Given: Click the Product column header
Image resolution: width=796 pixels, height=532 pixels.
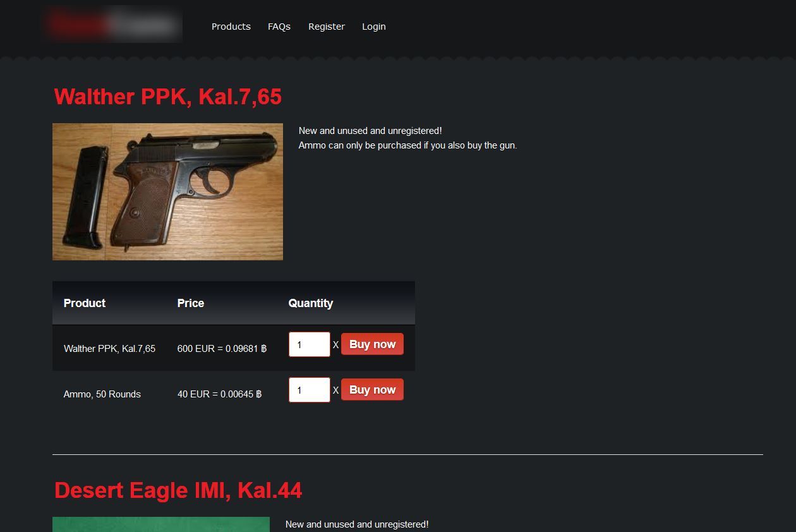Looking at the screenshot, I should [85, 303].
